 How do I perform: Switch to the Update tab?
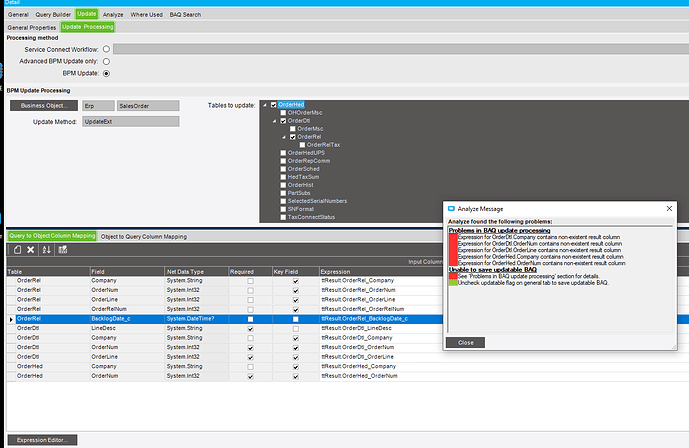87,14
